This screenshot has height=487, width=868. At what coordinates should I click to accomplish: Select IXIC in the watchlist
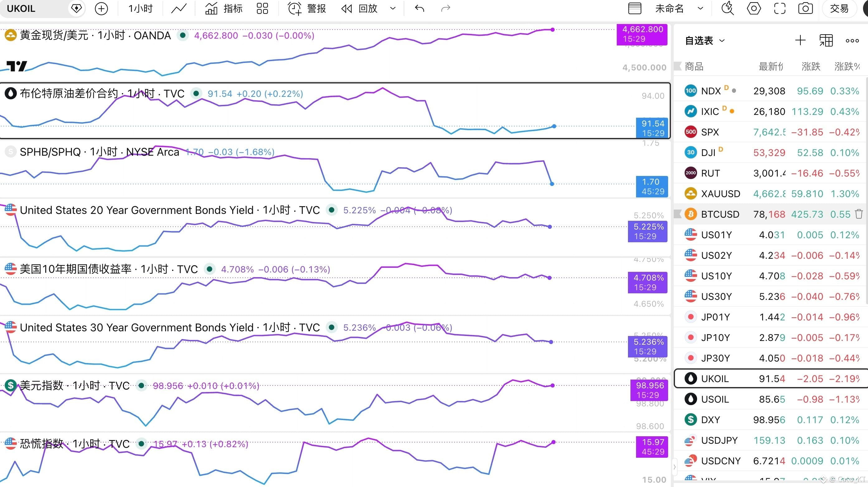point(770,111)
